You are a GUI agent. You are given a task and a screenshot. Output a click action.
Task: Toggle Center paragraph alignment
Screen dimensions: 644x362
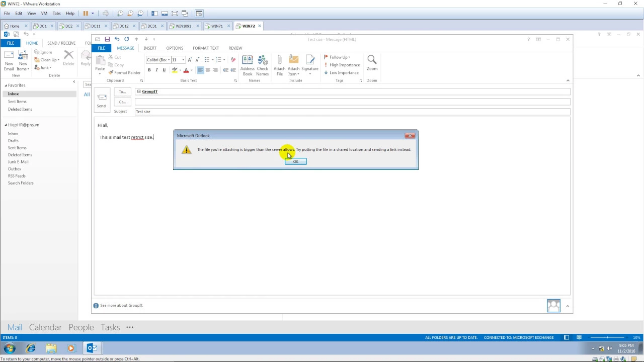point(208,70)
